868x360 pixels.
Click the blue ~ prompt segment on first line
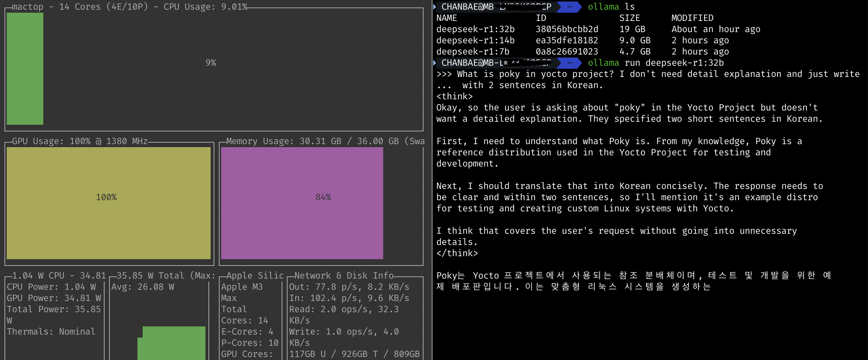(569, 7)
